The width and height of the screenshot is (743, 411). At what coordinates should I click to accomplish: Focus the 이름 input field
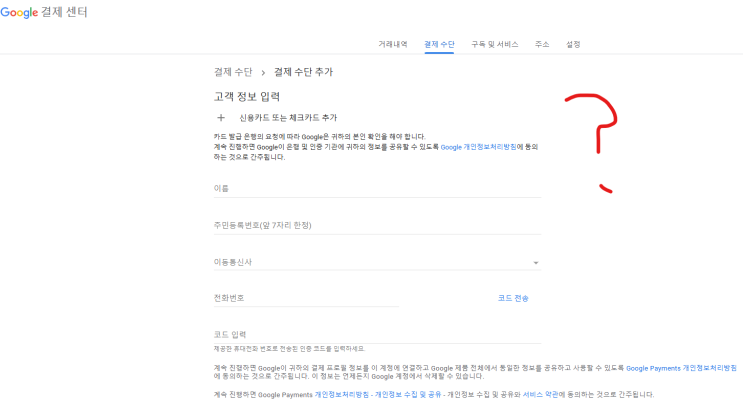coord(377,188)
